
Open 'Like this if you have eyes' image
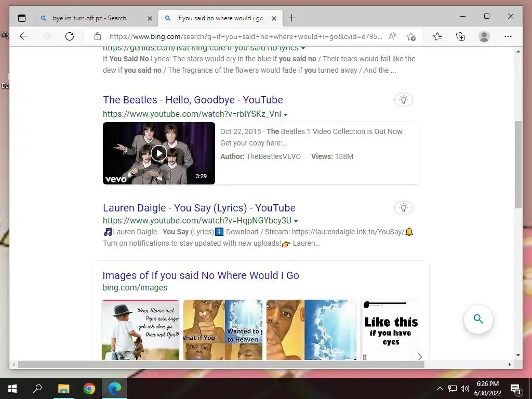tap(391, 330)
